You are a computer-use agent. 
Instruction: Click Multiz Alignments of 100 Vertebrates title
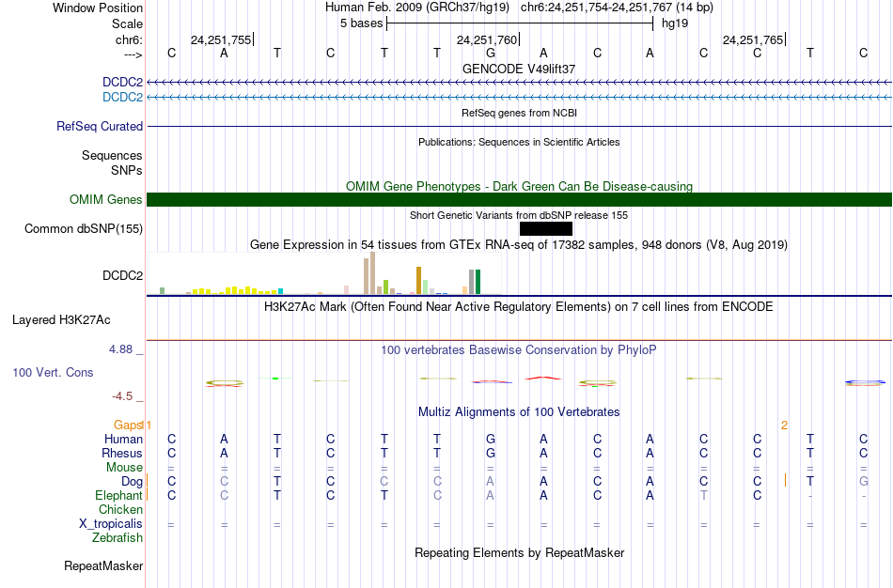(519, 411)
